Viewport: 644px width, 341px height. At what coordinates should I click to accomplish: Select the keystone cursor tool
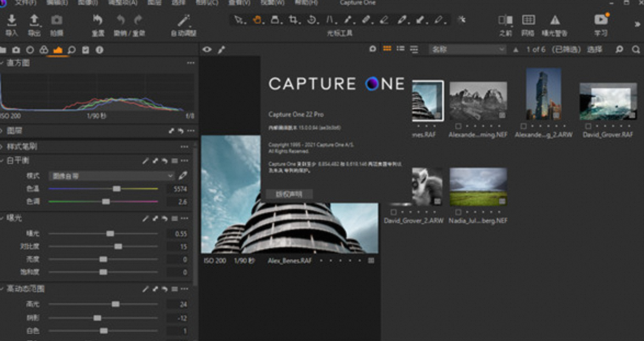(x=330, y=20)
